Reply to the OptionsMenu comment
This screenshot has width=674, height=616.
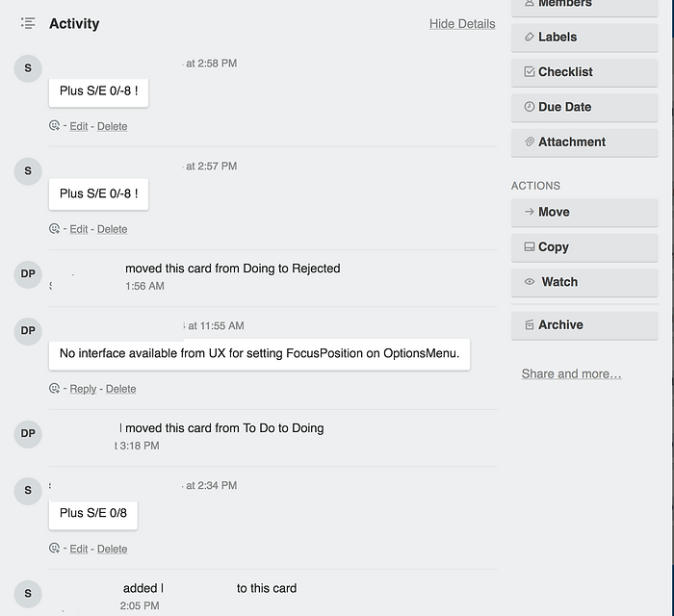83,389
